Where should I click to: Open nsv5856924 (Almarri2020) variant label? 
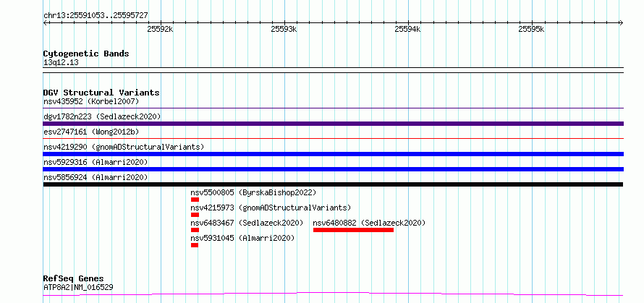tap(96, 177)
